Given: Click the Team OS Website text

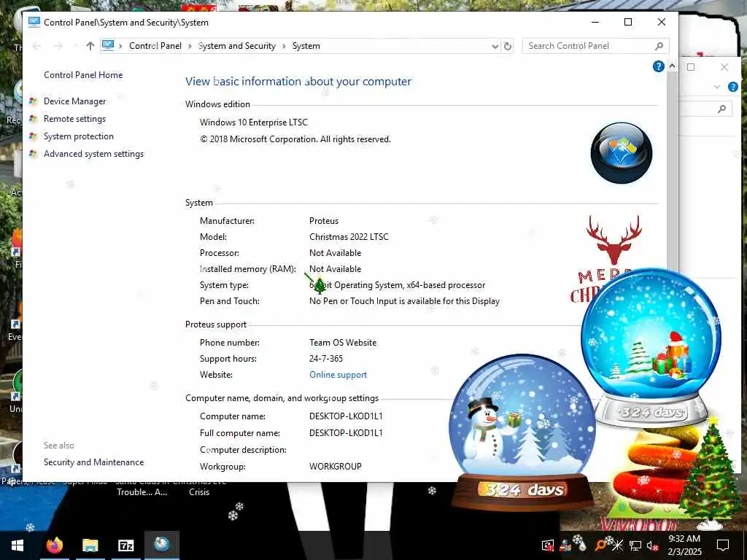Looking at the screenshot, I should pyautogui.click(x=343, y=343).
